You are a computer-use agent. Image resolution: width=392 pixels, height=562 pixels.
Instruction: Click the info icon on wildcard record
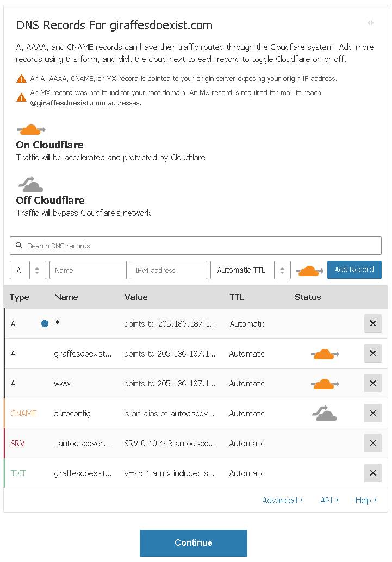pyautogui.click(x=45, y=323)
